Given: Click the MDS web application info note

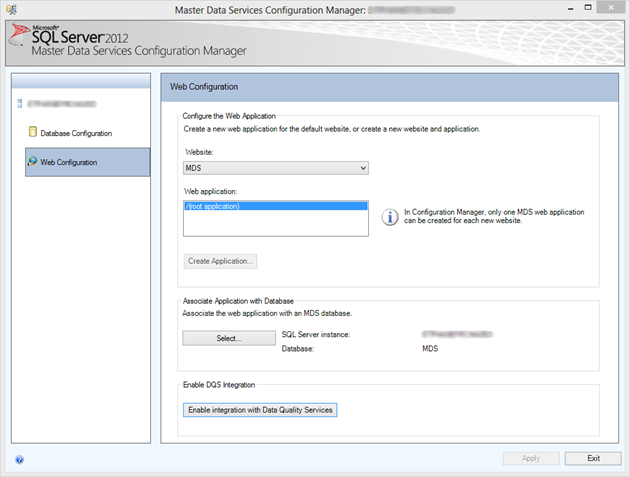Looking at the screenshot, I should click(x=494, y=216).
